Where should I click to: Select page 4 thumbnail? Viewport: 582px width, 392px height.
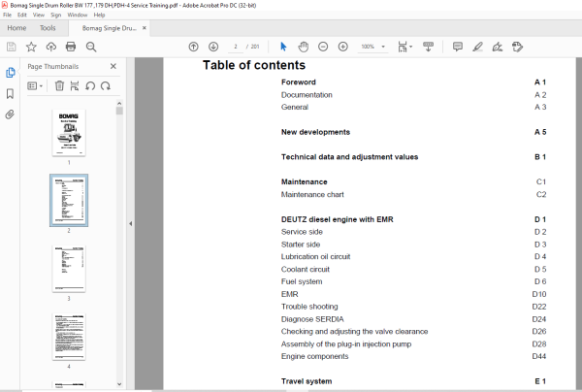[x=69, y=337]
